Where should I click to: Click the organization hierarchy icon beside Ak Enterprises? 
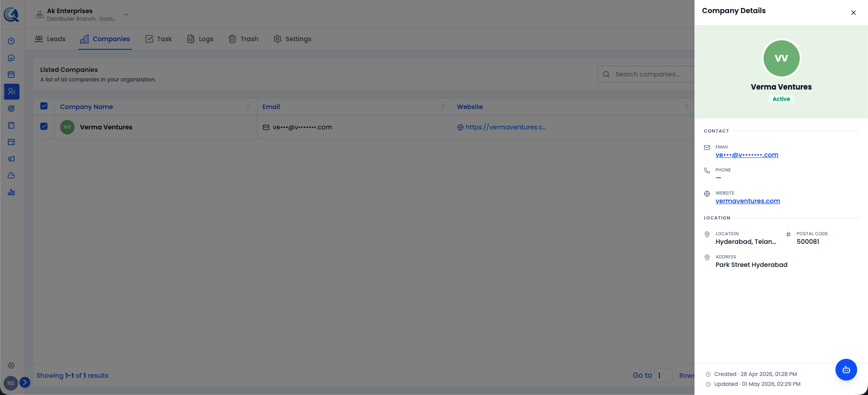[x=40, y=14]
